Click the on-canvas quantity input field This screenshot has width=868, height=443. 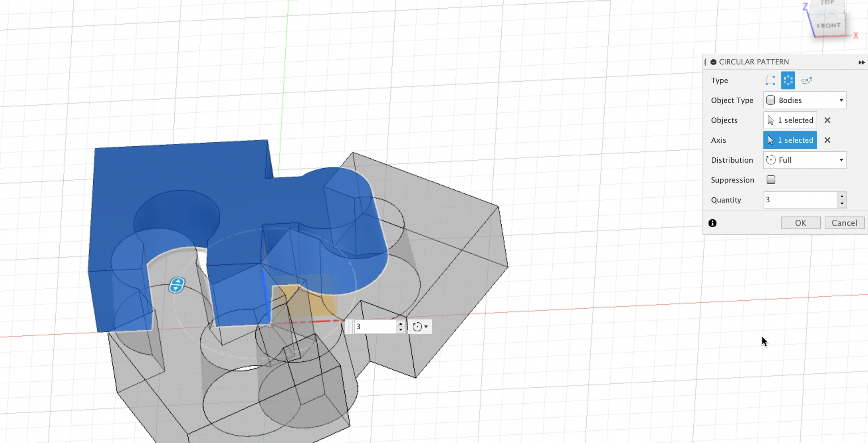[x=375, y=327]
